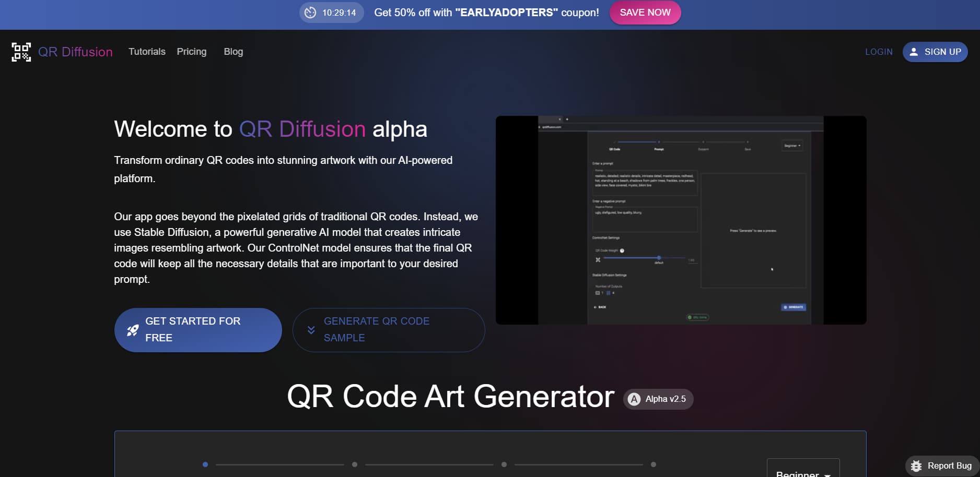980x477 pixels.
Task: Click the Welcome to QR Diffusion alpha heading
Action: pyautogui.click(x=271, y=129)
